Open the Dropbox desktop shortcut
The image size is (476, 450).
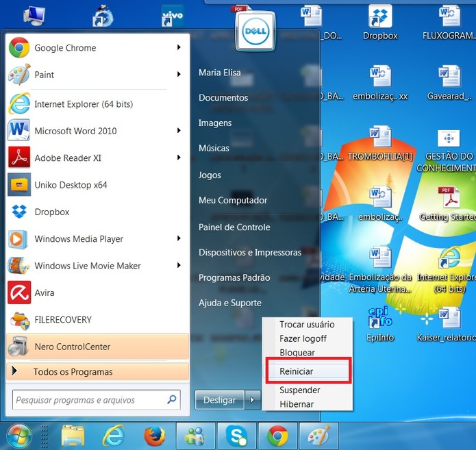pyautogui.click(x=380, y=23)
